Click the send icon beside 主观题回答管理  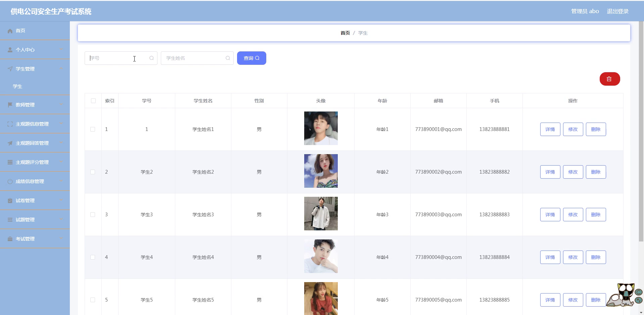click(10, 143)
